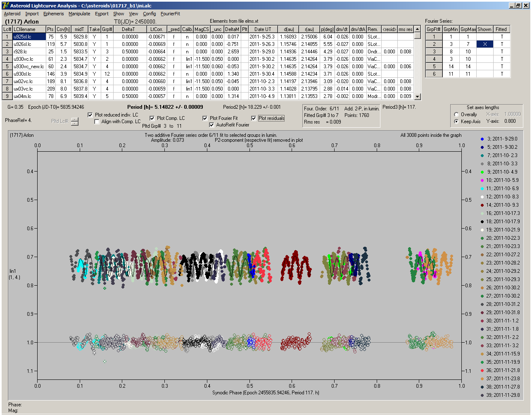The image size is (532, 415).
Task: Select file u925sl.lc in table
Action: (29, 37)
